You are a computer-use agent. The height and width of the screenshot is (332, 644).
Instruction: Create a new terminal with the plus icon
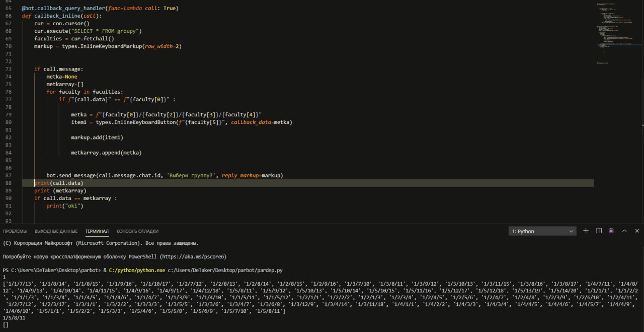click(x=586, y=231)
